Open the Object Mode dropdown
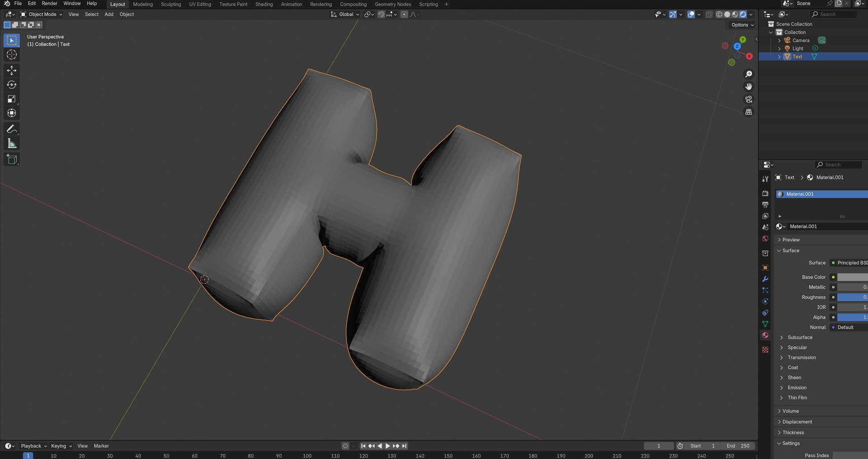The height and width of the screenshot is (459, 868). coord(42,14)
